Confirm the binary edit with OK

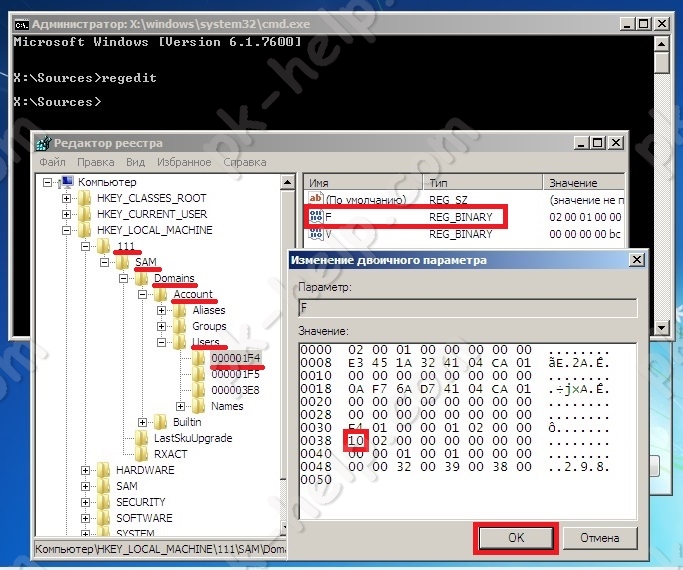pos(516,538)
